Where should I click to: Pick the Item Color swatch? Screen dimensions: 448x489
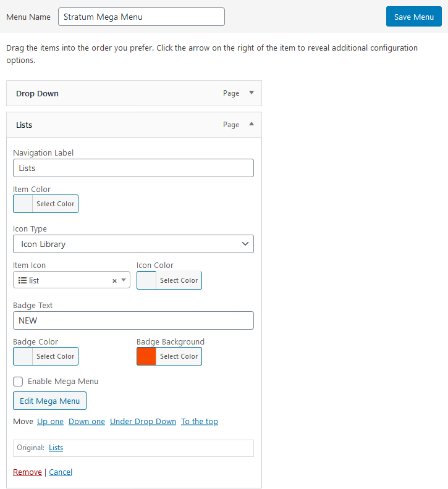pos(23,204)
